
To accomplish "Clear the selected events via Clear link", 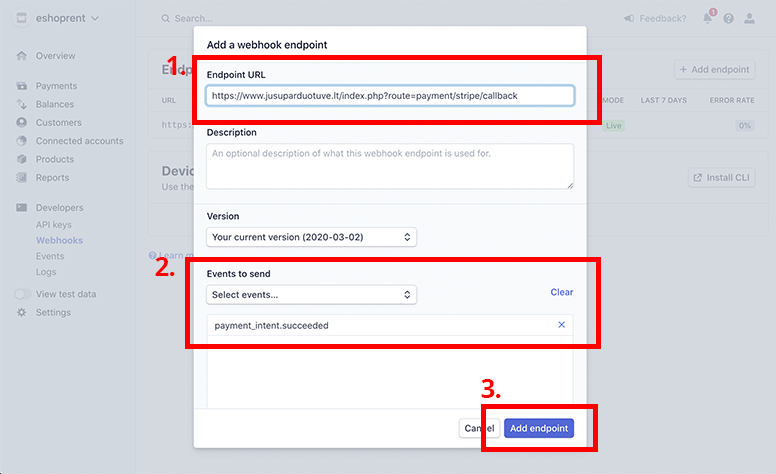I will pyautogui.click(x=562, y=292).
